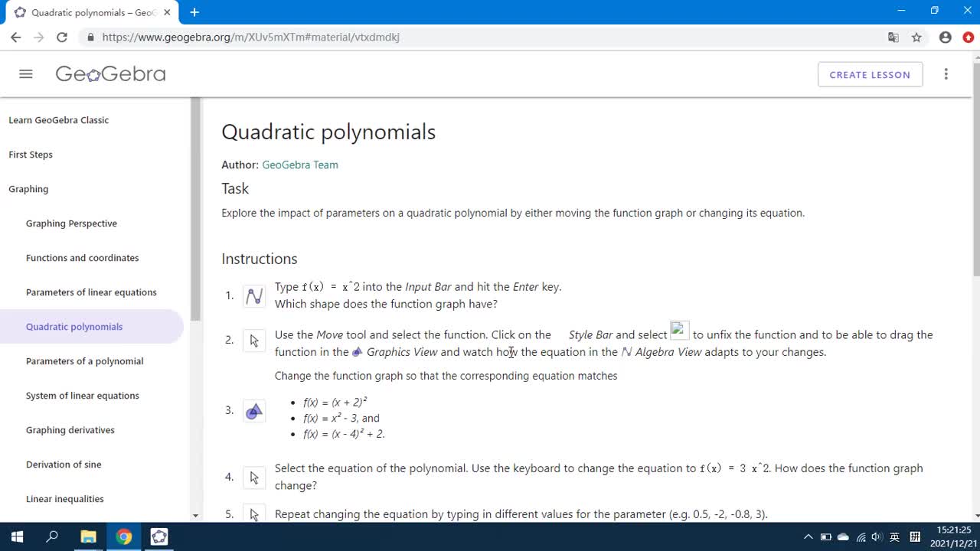This screenshot has width=980, height=551.
Task: Click the Move tool icon in step 5
Action: pos(254,514)
